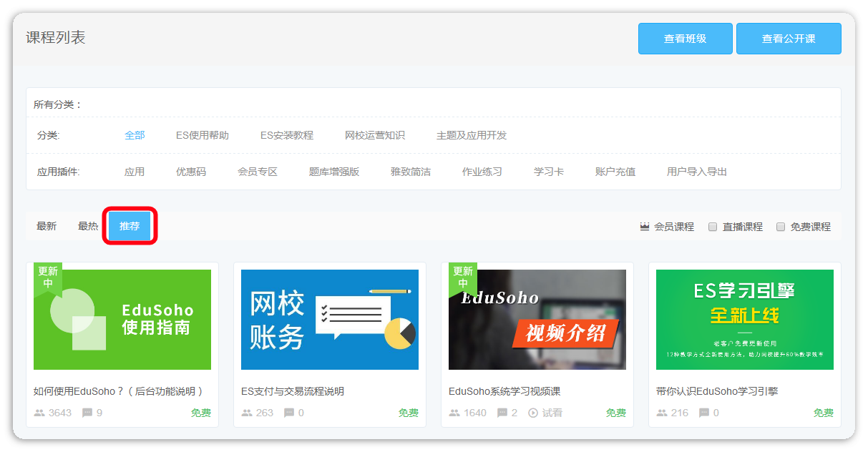
Task: Select the 全部 category filter
Action: (x=135, y=135)
